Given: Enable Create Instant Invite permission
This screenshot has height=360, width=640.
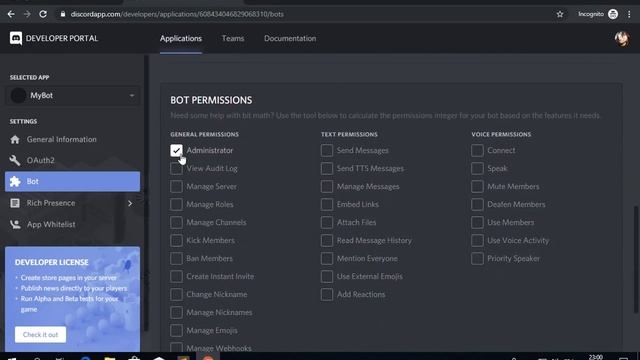Looking at the screenshot, I should pos(176,276).
